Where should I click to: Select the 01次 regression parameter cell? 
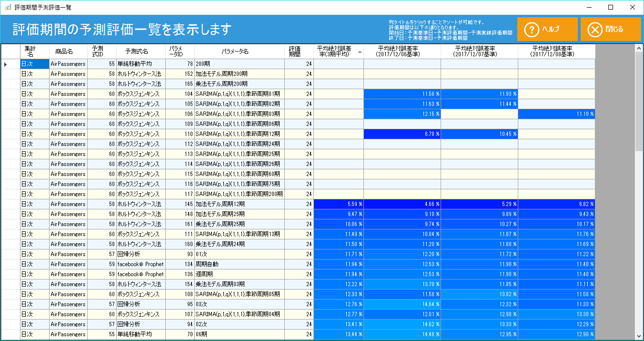[x=240, y=254]
